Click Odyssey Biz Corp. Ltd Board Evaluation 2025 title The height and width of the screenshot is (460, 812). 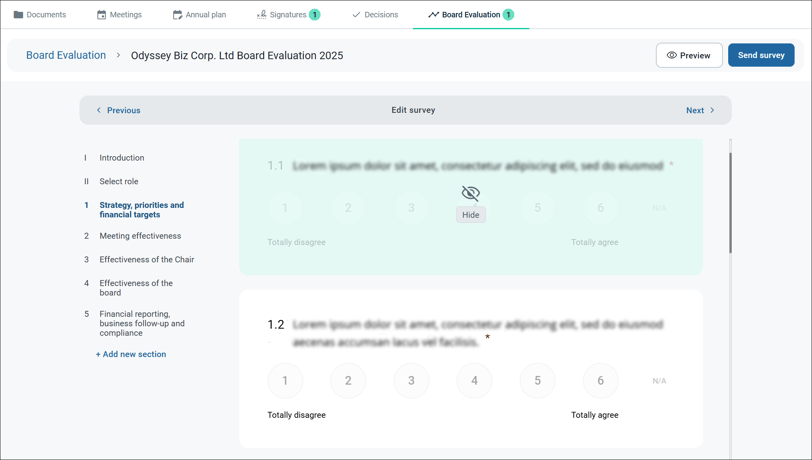pyautogui.click(x=237, y=55)
